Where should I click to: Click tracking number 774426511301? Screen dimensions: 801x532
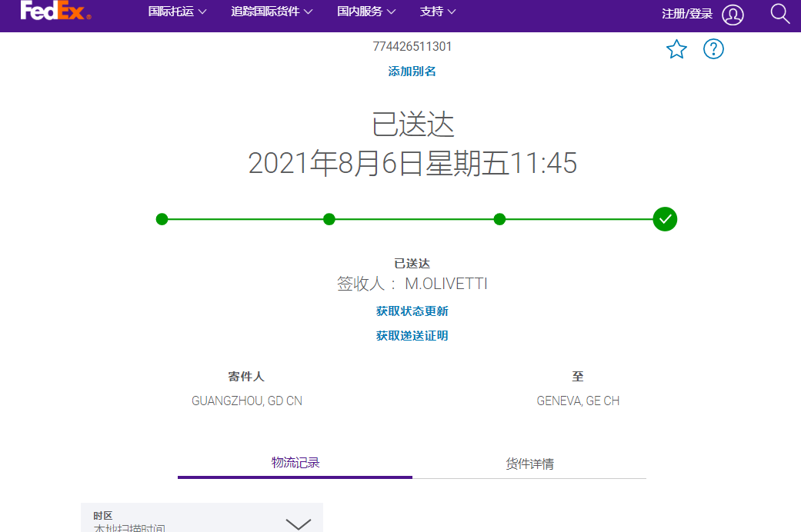pos(412,47)
